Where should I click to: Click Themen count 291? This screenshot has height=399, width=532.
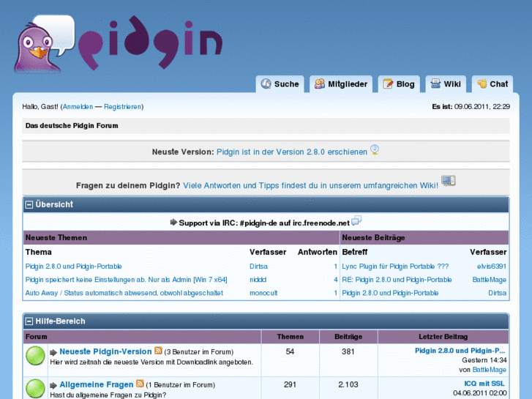(x=290, y=384)
